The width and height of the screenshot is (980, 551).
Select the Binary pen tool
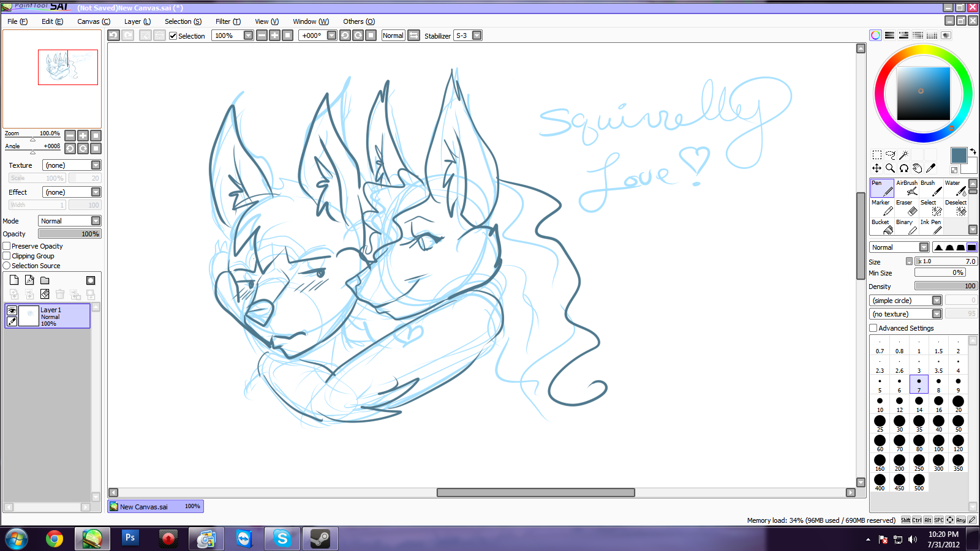coord(907,227)
